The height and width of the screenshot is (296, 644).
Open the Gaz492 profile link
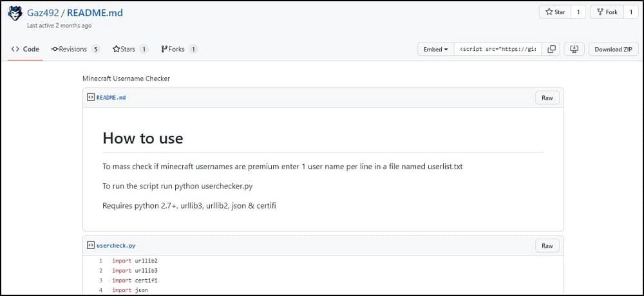coord(43,13)
